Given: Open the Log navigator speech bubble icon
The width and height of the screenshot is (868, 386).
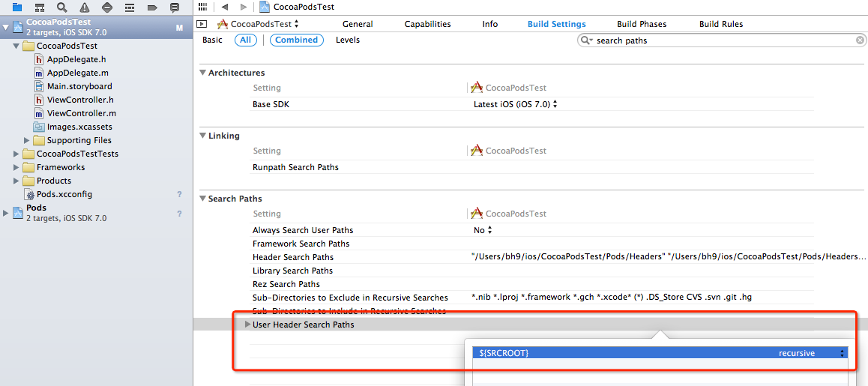Looking at the screenshot, I should [x=175, y=7].
